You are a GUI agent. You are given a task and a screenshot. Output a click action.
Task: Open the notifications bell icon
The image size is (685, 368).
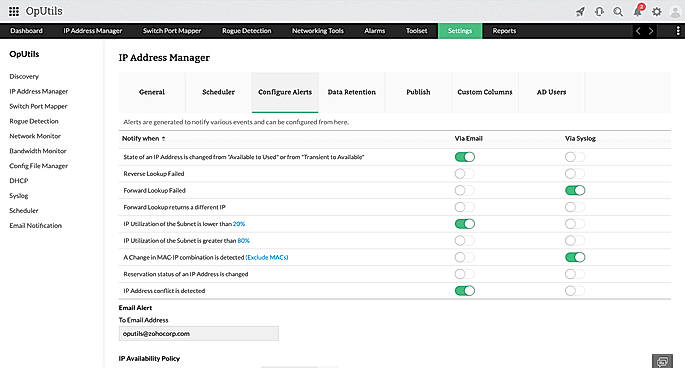[x=638, y=11]
